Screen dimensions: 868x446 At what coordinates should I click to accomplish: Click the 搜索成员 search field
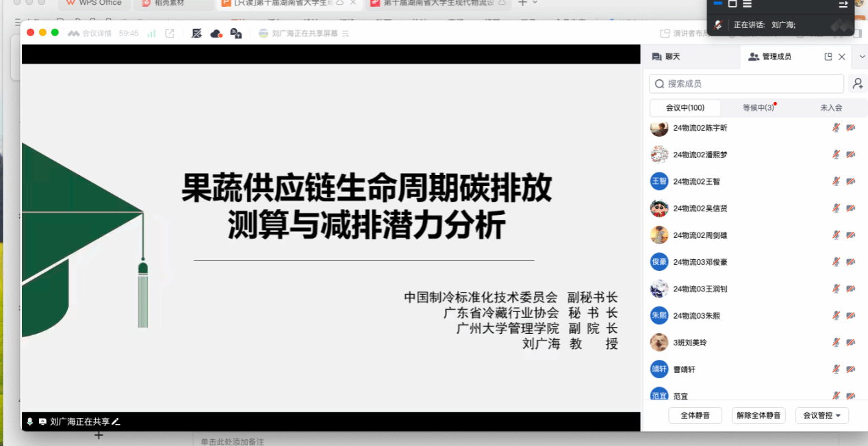pos(746,83)
